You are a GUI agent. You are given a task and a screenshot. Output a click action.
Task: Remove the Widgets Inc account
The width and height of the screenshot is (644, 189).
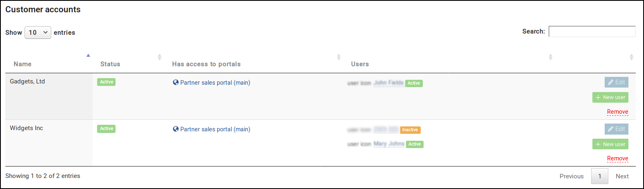pyautogui.click(x=618, y=158)
